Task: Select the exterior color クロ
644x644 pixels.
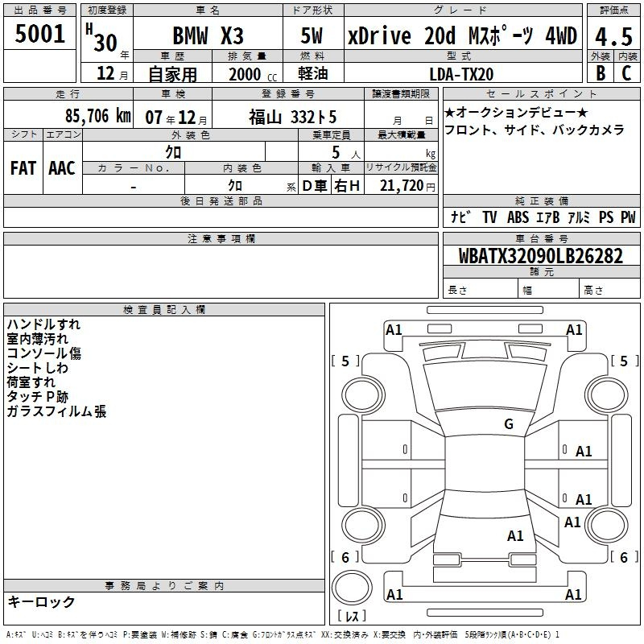Action: coord(173,152)
